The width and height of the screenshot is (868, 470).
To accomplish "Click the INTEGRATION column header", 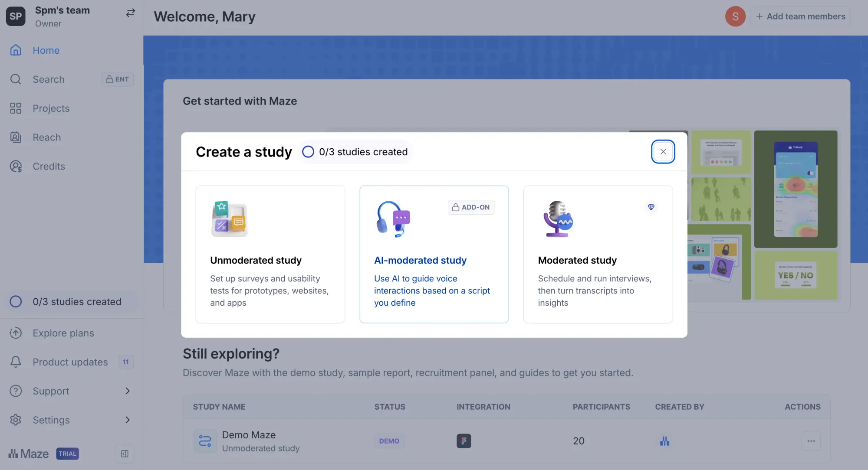I will click(x=483, y=407).
